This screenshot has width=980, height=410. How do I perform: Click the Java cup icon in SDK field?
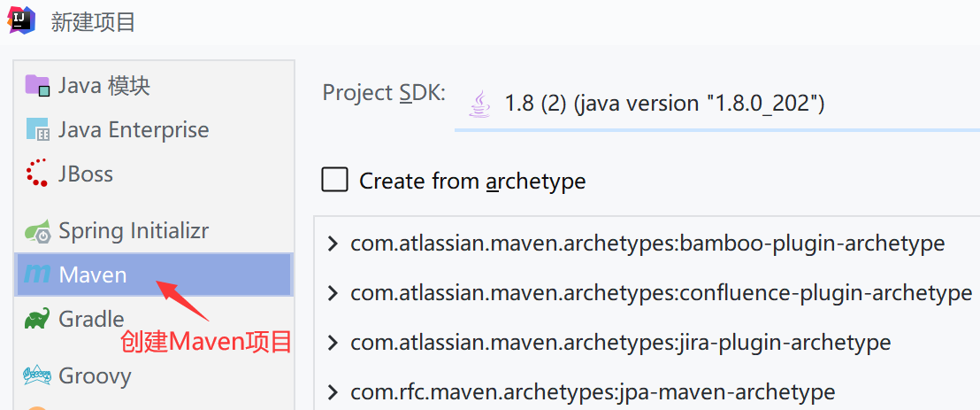coord(479,104)
